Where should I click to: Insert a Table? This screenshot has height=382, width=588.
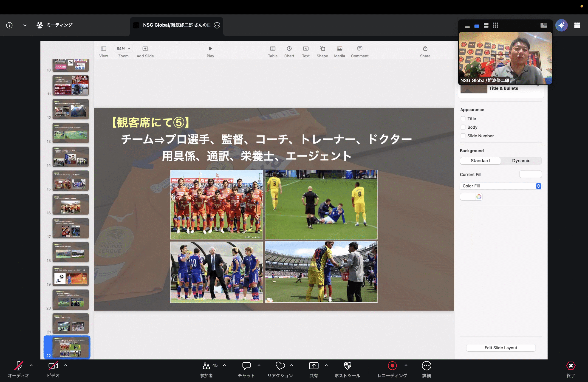pos(273,49)
